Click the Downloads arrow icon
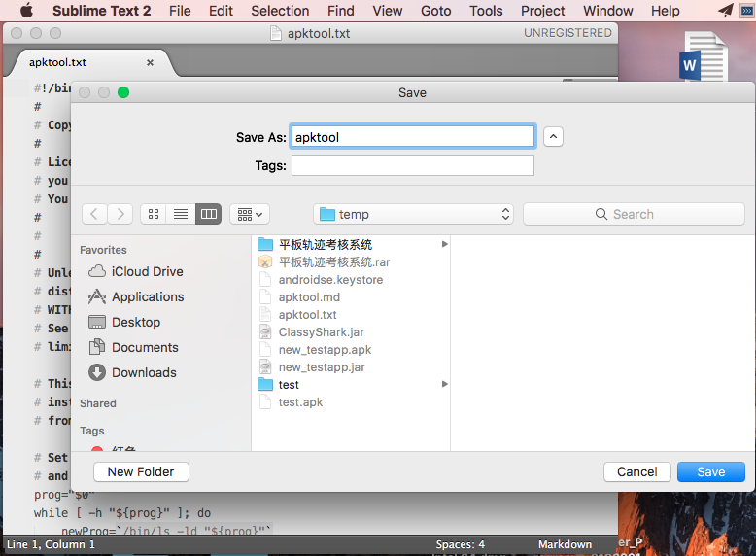 97,372
